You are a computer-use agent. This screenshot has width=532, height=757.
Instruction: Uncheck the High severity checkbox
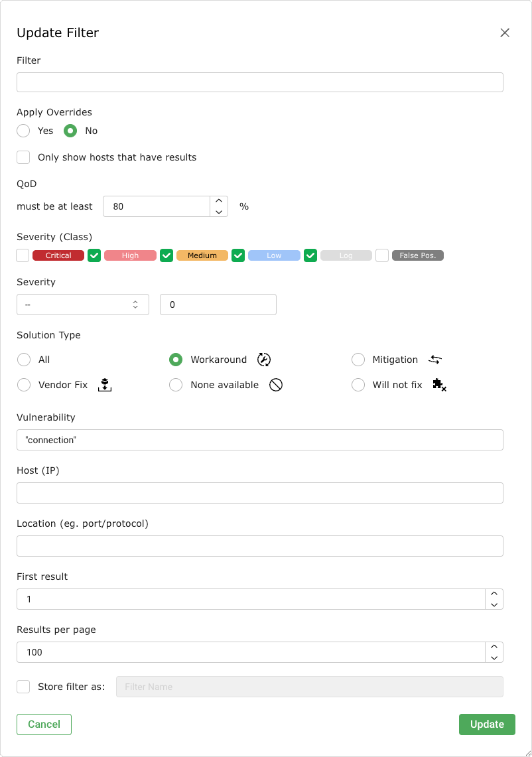pos(94,255)
